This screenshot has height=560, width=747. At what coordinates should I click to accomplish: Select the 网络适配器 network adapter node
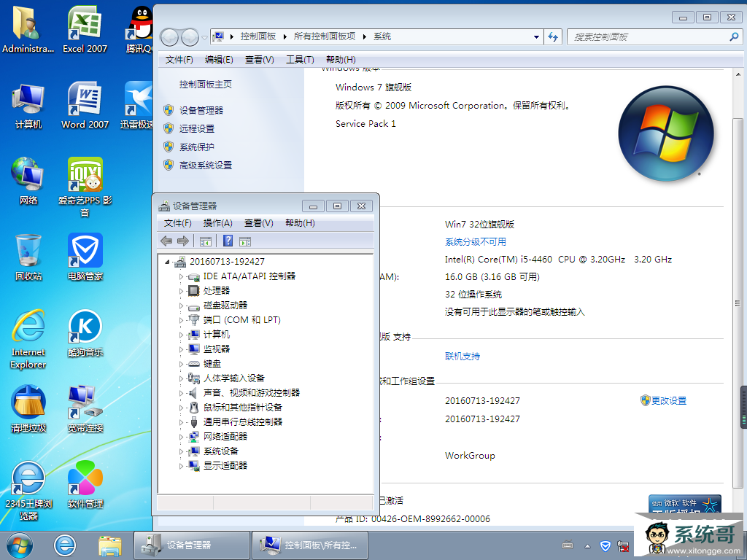(x=225, y=437)
